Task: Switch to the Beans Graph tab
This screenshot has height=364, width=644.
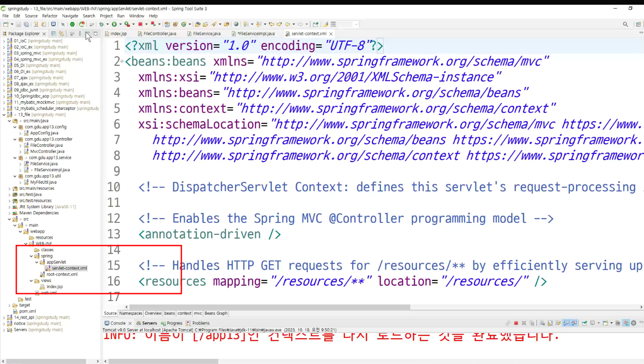Action: [x=216, y=313]
